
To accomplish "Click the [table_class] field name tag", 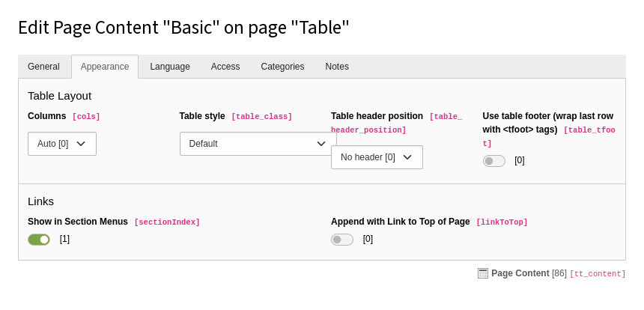I will point(261,117).
